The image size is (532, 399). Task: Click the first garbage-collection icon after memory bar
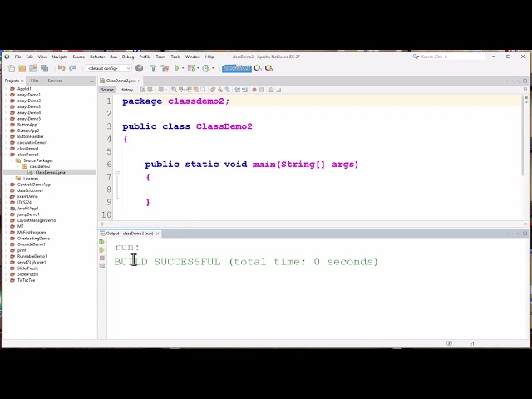[x=258, y=68]
